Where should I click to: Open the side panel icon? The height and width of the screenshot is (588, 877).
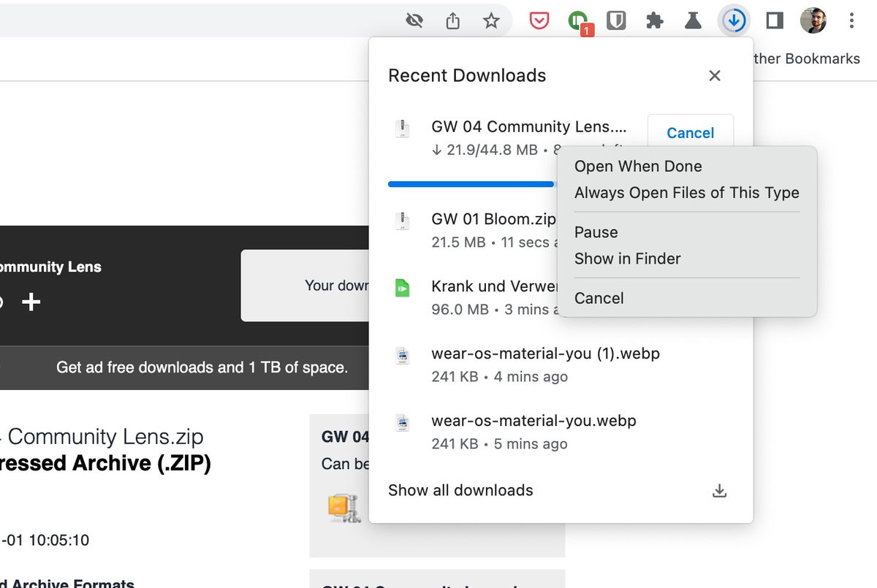(x=773, y=20)
